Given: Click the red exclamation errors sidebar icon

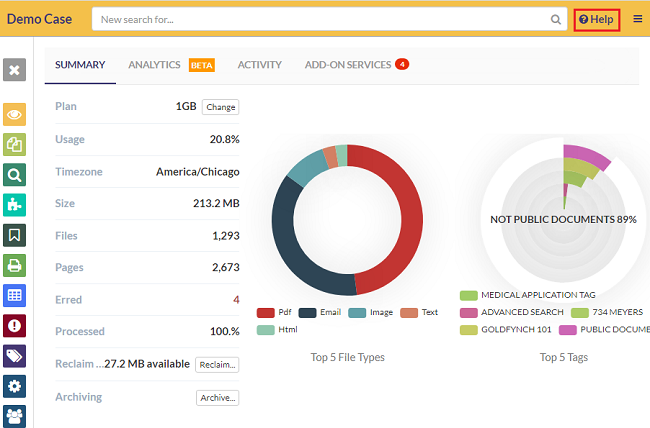Looking at the screenshot, I should point(15,325).
